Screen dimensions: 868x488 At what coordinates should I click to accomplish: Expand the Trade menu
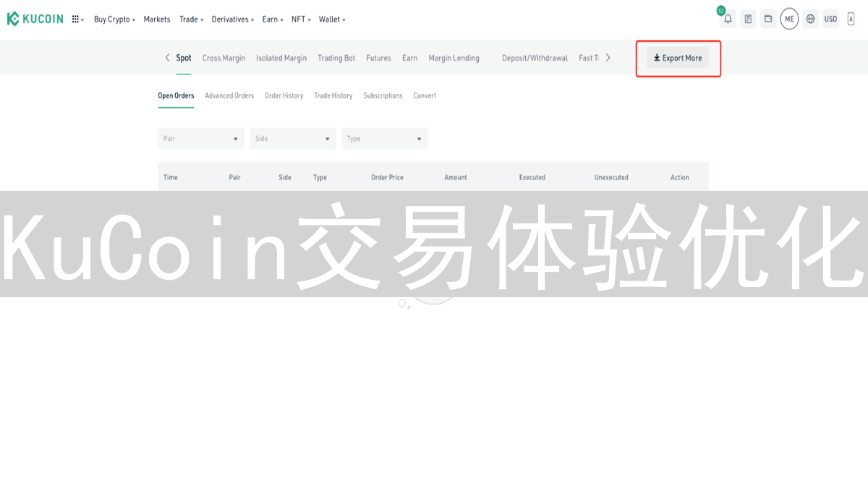(x=191, y=20)
